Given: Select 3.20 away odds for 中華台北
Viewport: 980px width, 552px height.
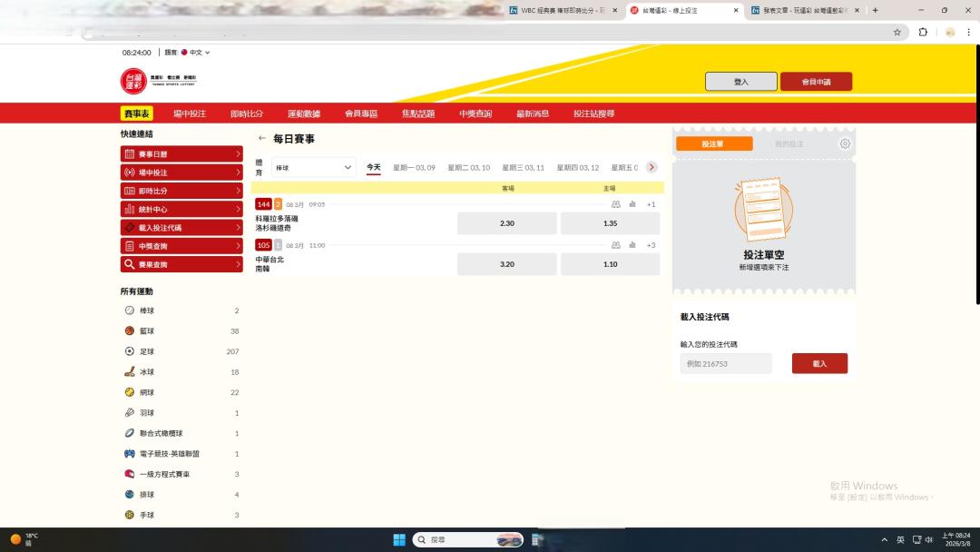Looking at the screenshot, I should [x=506, y=264].
